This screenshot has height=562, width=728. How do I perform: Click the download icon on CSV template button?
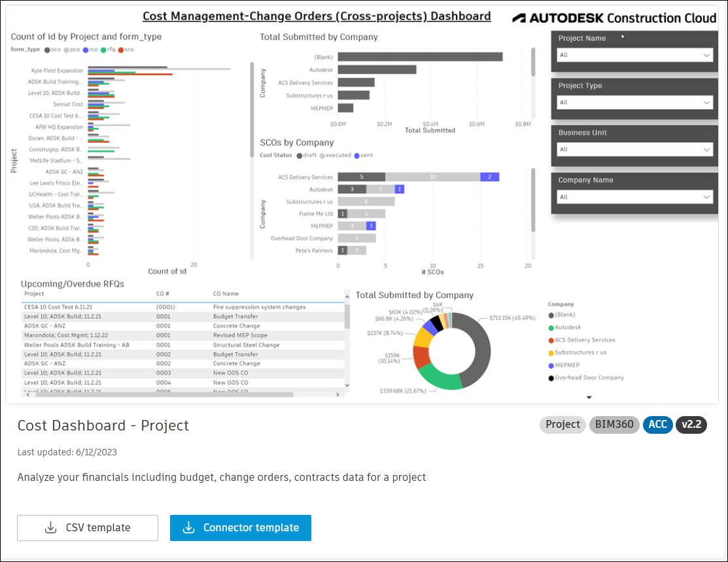(x=50, y=527)
